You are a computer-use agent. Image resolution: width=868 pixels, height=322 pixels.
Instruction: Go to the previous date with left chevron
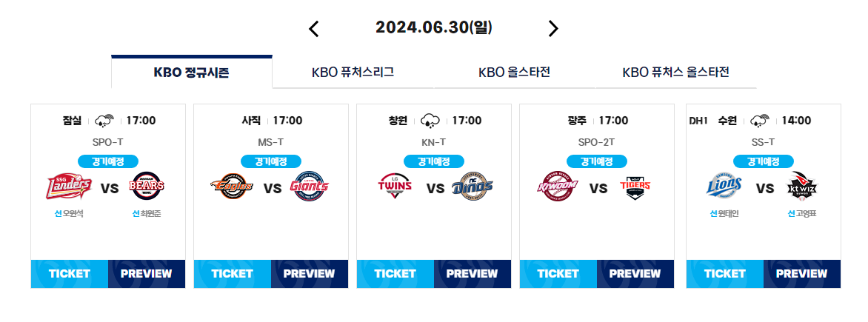[314, 28]
